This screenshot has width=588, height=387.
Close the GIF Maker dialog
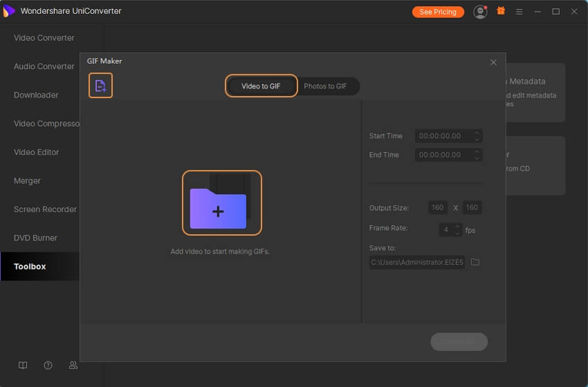tap(493, 62)
